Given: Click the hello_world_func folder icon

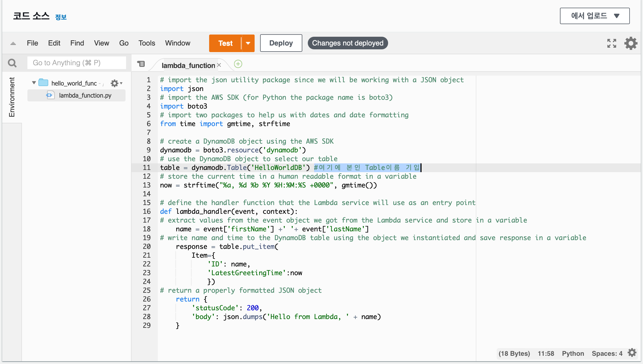Looking at the screenshot, I should click(x=43, y=83).
